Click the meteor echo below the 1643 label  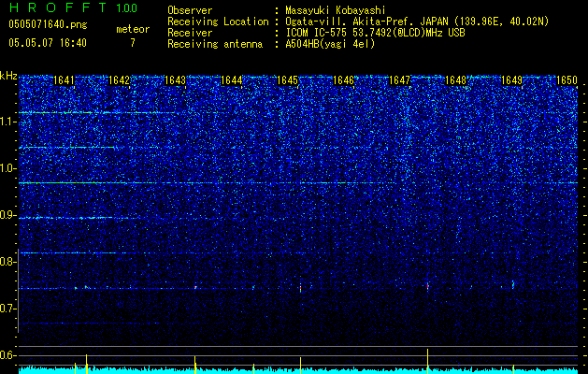coord(195,287)
